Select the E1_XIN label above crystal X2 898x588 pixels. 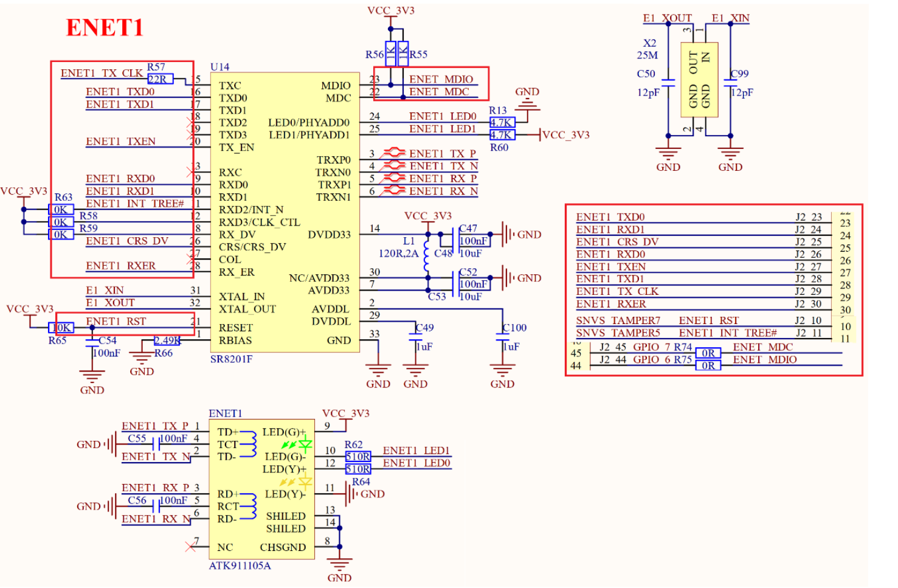(x=731, y=18)
